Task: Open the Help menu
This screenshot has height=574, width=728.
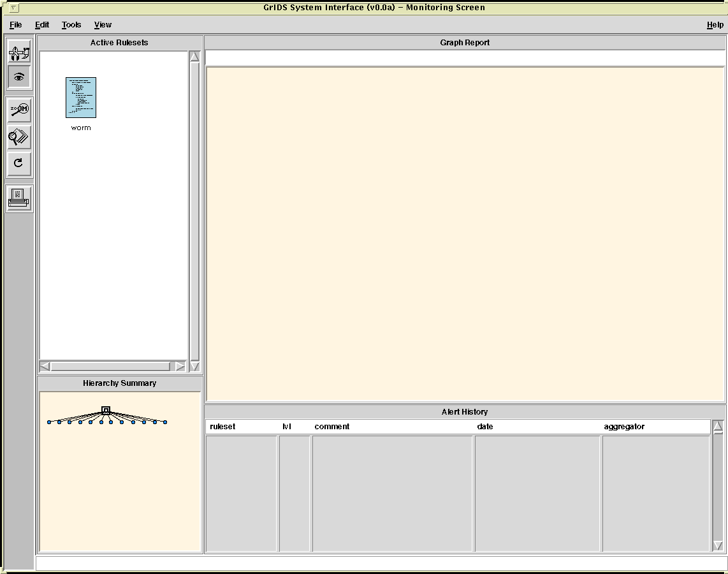Action: (715, 25)
